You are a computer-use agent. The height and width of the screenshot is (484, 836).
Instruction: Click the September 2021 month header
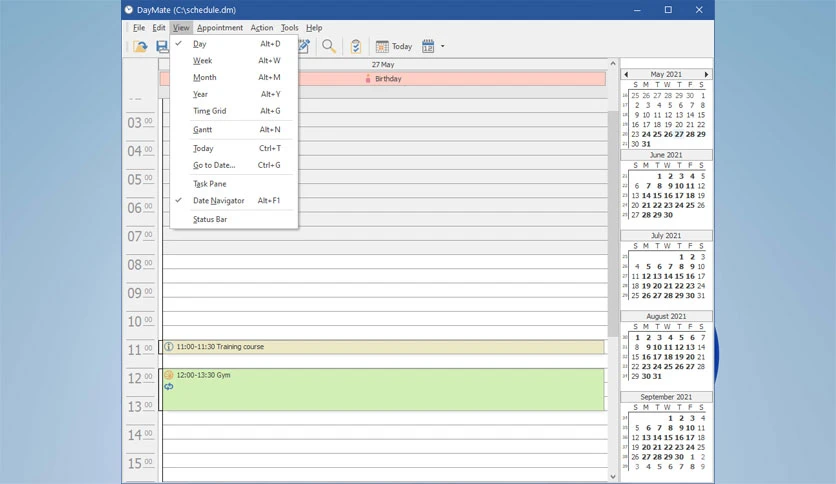666,397
